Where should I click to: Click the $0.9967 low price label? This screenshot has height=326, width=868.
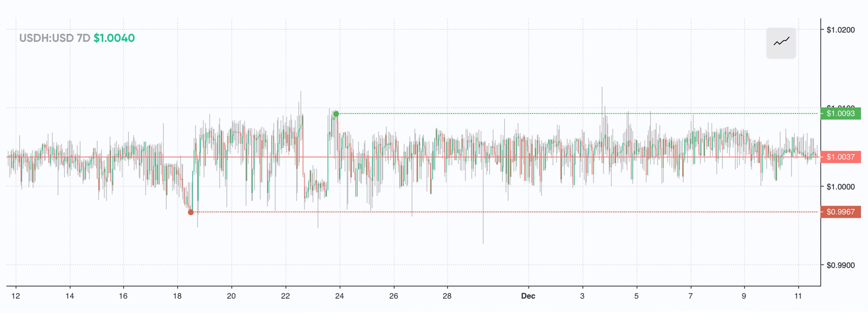(x=841, y=212)
